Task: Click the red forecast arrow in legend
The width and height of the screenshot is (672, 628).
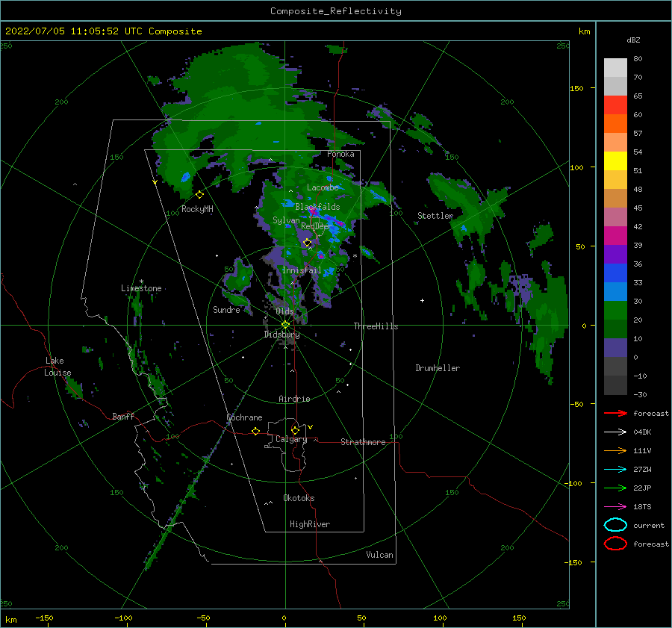Action: tap(615, 413)
